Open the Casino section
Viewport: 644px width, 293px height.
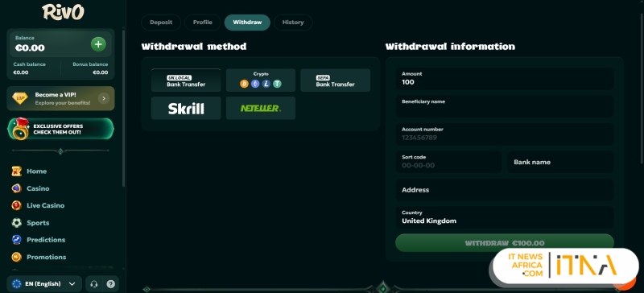[38, 188]
